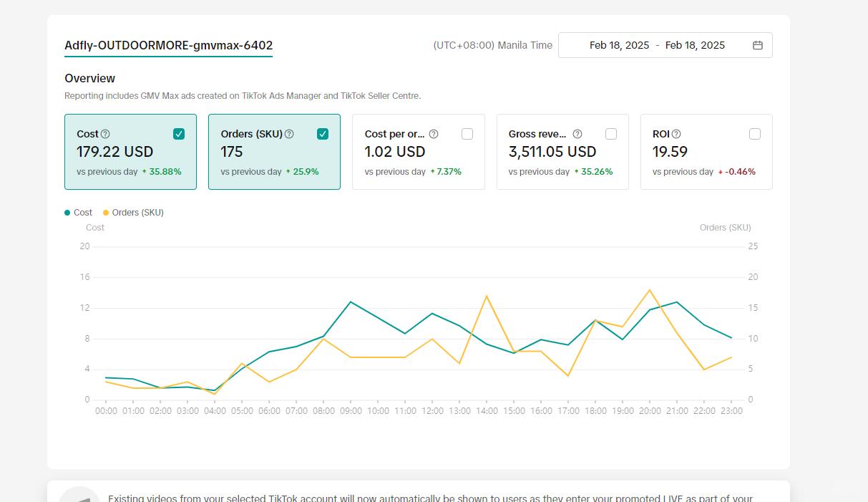Click the 14:00 label on chart axis

487,411
